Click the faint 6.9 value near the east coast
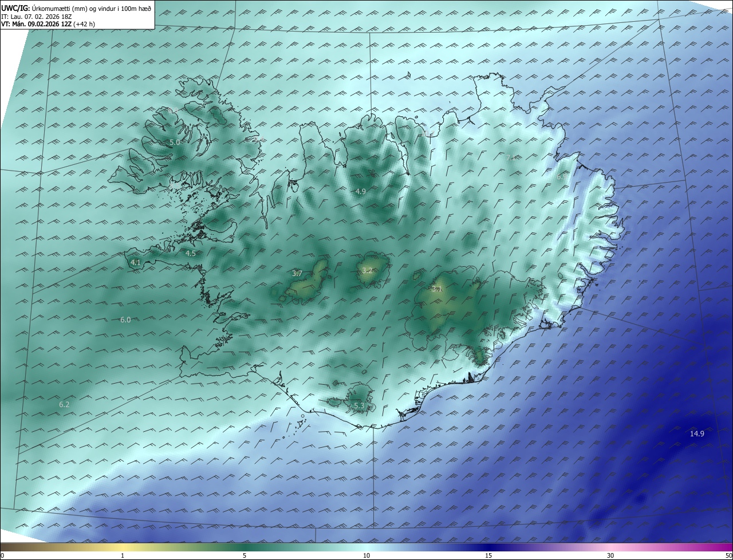The height and width of the screenshot is (560, 733). pos(562,177)
